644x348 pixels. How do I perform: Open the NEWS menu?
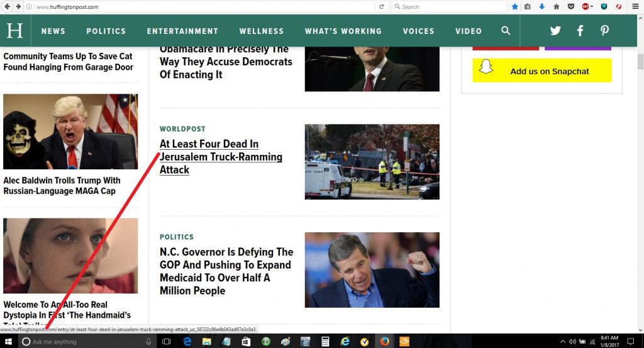53,31
